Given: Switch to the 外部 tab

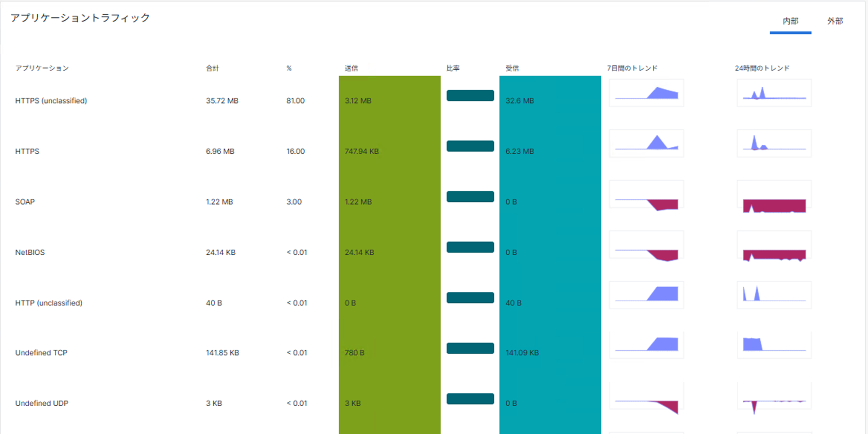Looking at the screenshot, I should tap(835, 21).
